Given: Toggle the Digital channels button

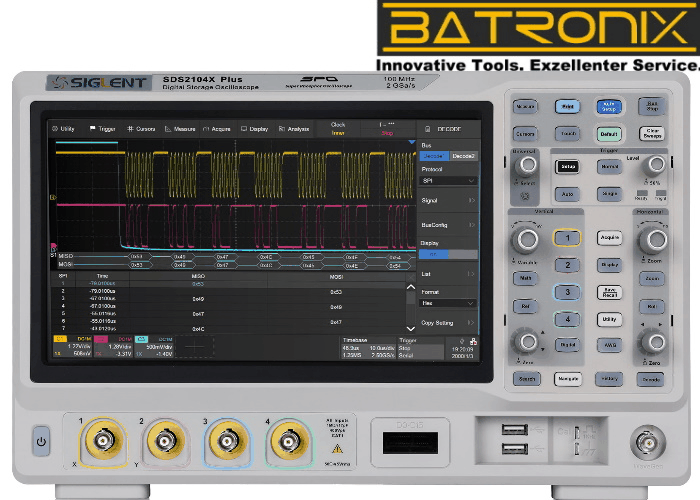Looking at the screenshot, I should (x=567, y=345).
